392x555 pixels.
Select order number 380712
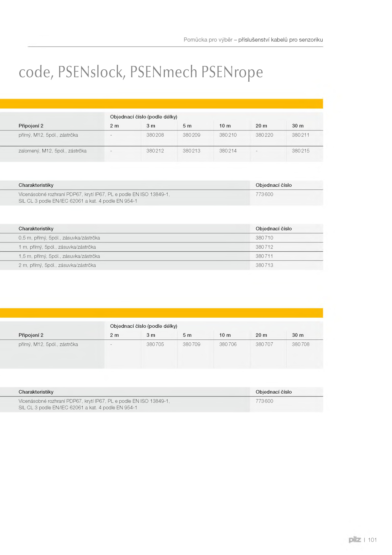tap(264, 247)
